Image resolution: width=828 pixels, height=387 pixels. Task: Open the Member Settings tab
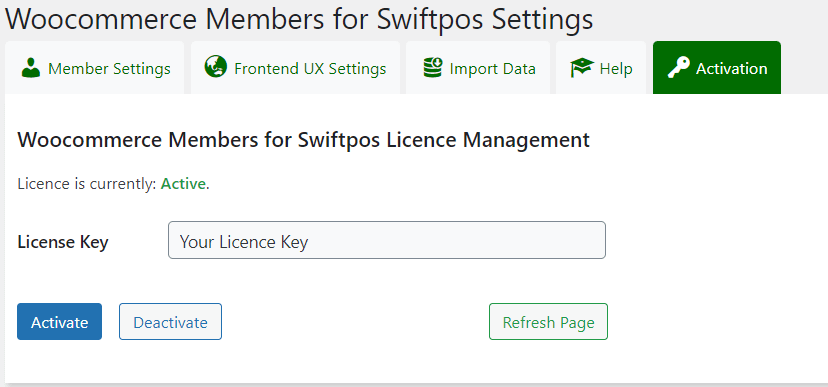pos(95,68)
